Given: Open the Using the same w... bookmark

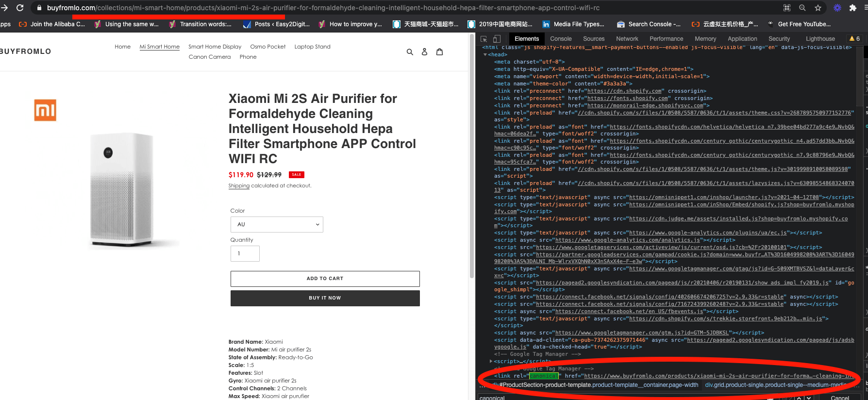Looking at the screenshot, I should pos(127,24).
